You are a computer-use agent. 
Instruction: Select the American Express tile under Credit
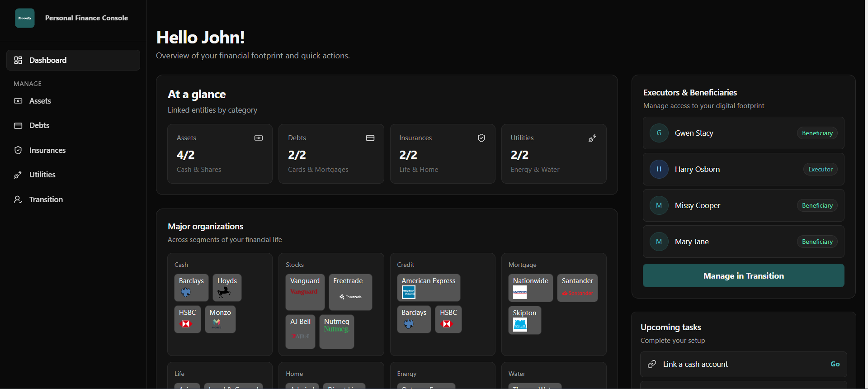(x=429, y=288)
